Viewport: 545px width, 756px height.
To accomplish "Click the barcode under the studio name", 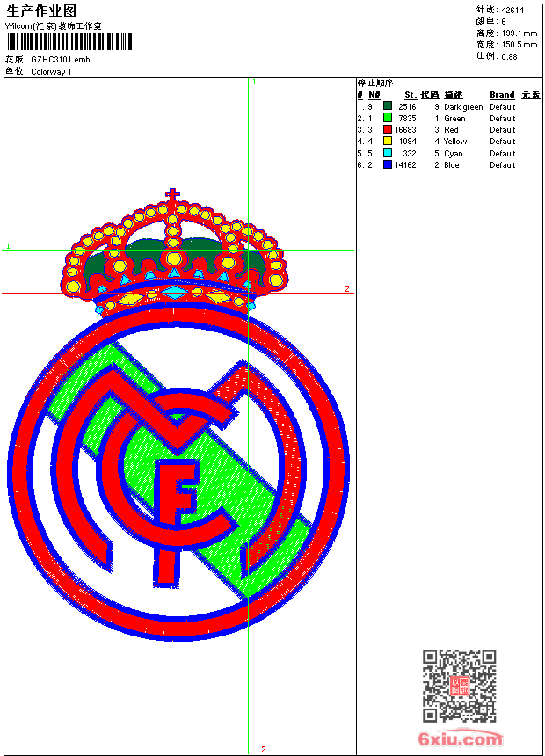I will (69, 41).
